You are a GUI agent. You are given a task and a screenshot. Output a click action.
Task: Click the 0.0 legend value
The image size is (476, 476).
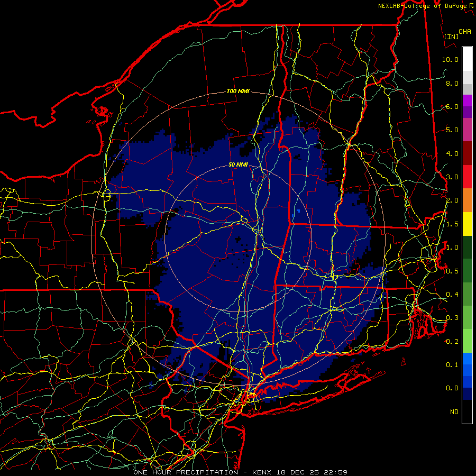(x=452, y=388)
